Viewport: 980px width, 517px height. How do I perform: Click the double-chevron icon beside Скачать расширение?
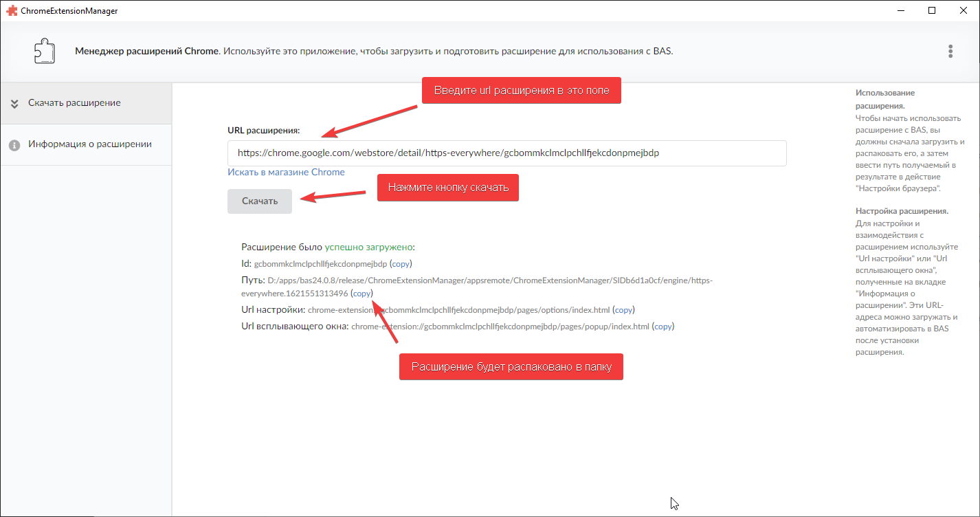tap(14, 103)
